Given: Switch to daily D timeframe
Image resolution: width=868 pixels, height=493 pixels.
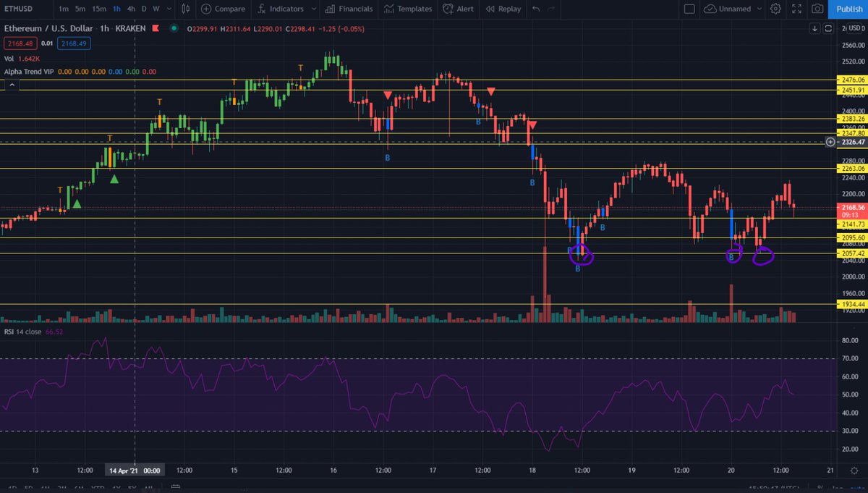Looking at the screenshot, I should (x=144, y=9).
